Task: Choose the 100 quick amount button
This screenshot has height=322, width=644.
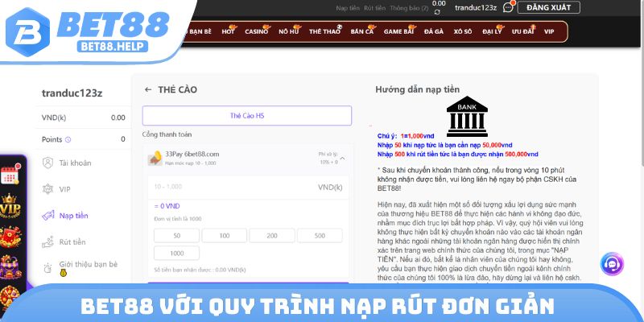Action: [x=225, y=236]
